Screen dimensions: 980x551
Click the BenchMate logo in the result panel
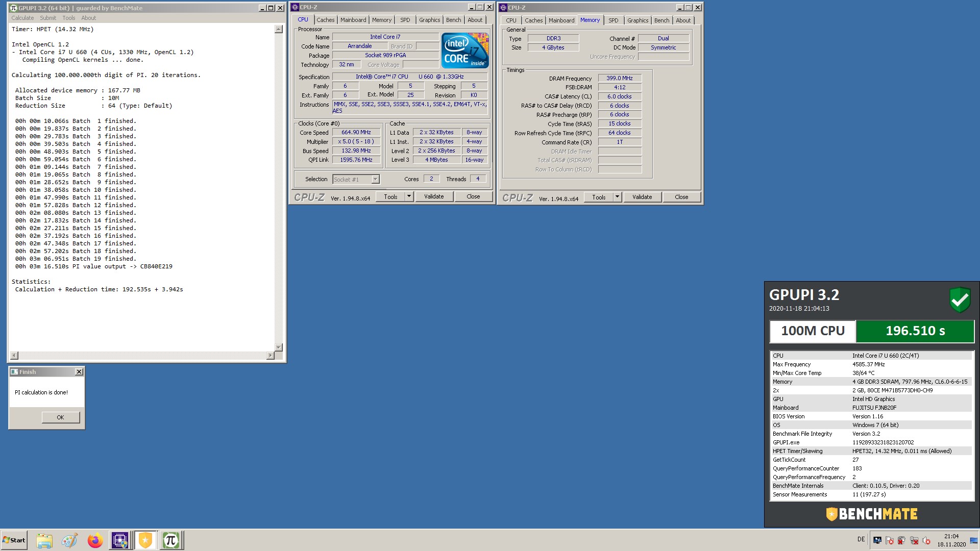click(x=872, y=514)
